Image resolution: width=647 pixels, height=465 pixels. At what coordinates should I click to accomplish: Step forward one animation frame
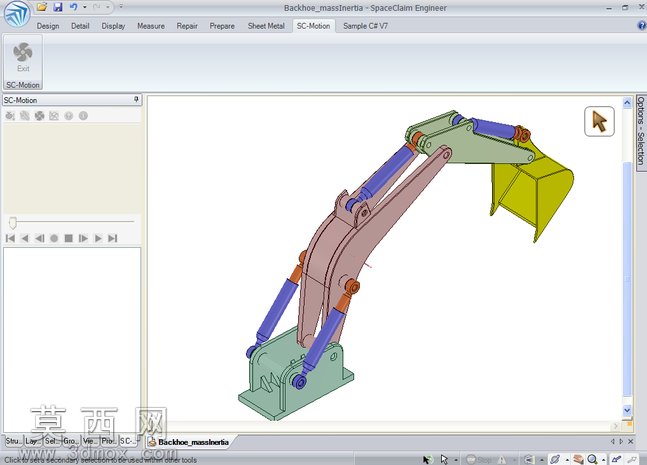(83, 238)
